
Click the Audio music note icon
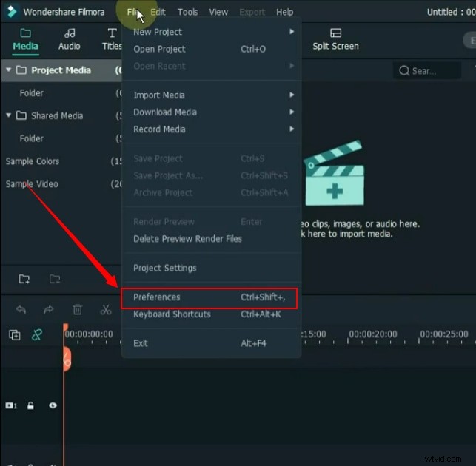70,33
